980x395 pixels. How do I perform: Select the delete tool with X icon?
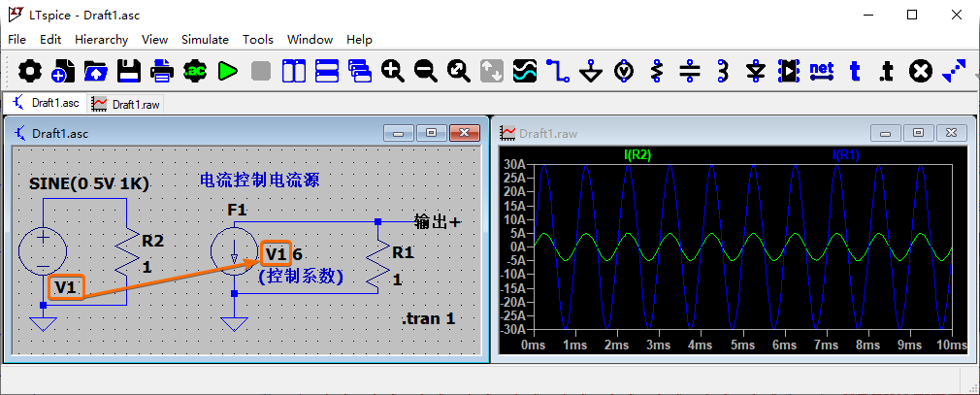pos(920,71)
